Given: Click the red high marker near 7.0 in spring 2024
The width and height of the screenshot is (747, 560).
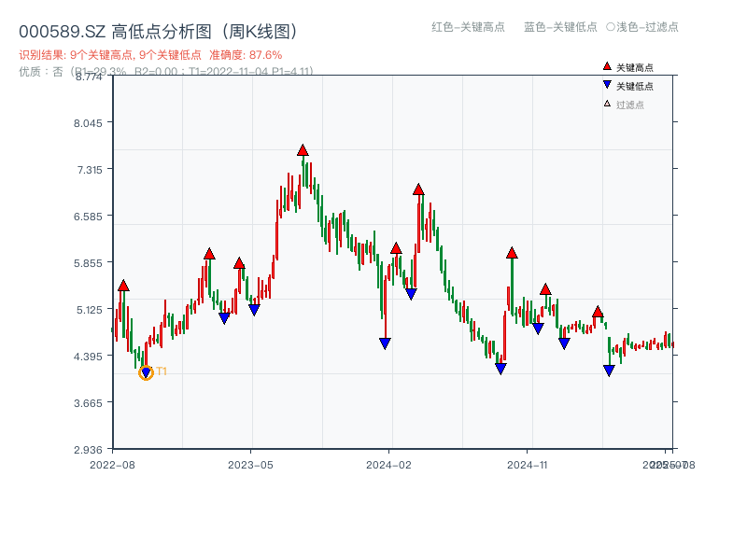Looking at the screenshot, I should point(418,189).
